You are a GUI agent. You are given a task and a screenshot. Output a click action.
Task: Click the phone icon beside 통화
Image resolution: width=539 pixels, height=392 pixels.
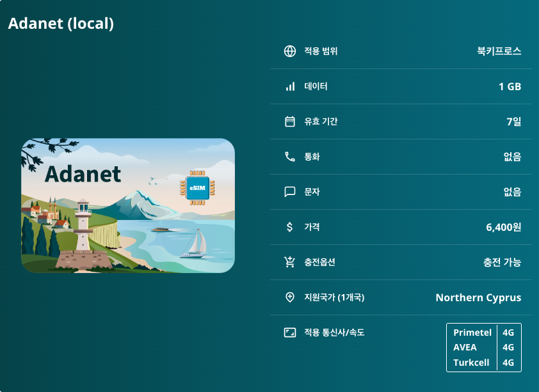(x=290, y=157)
